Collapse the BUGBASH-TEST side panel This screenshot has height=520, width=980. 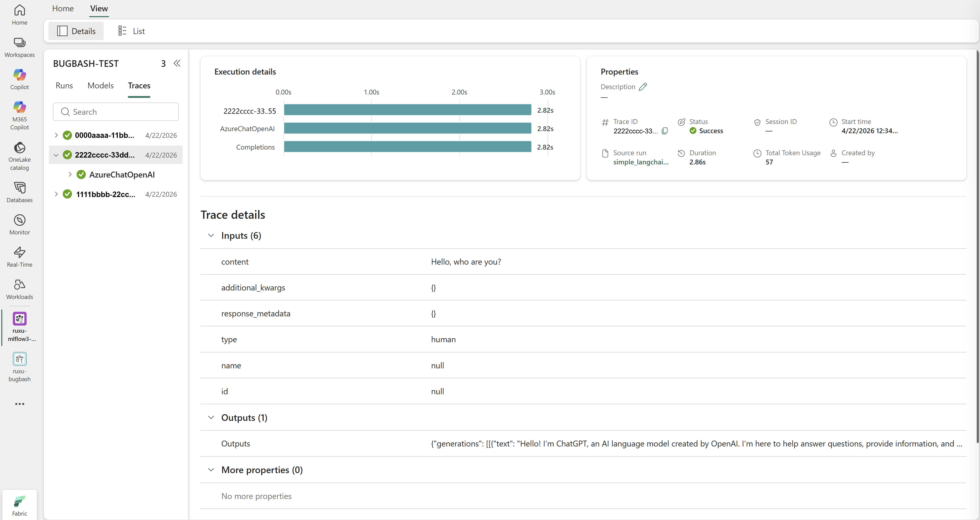tap(177, 63)
